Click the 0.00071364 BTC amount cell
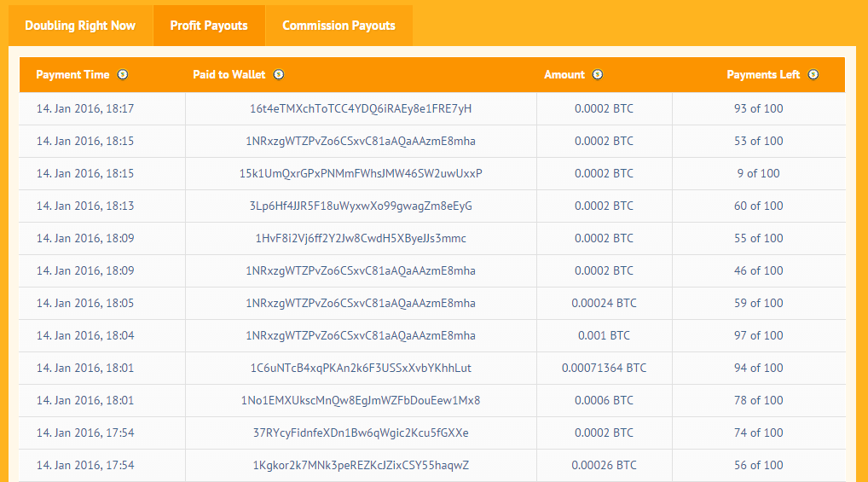 click(604, 369)
